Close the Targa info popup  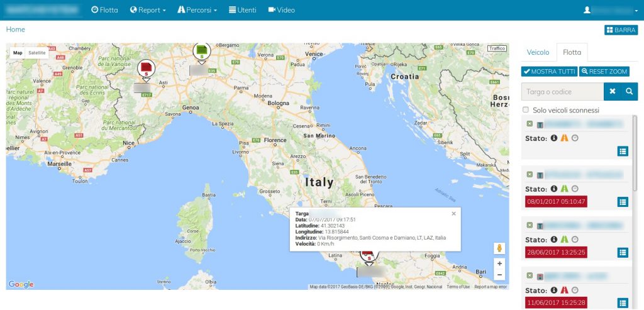(453, 214)
